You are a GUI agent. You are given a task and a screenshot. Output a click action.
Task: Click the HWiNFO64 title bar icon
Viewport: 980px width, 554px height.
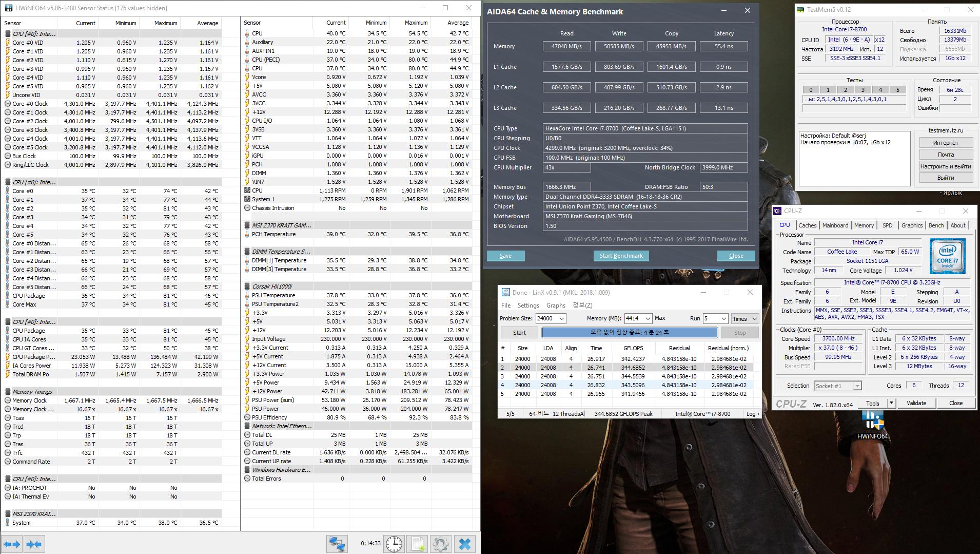tap(8, 8)
